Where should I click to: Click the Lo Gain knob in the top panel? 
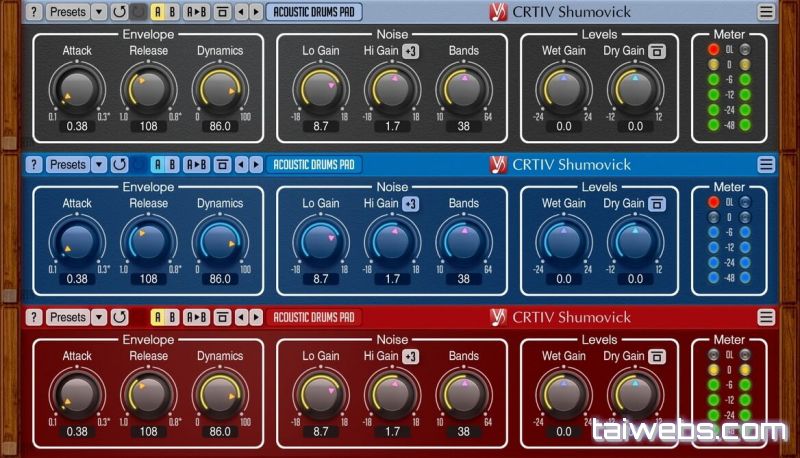point(320,90)
